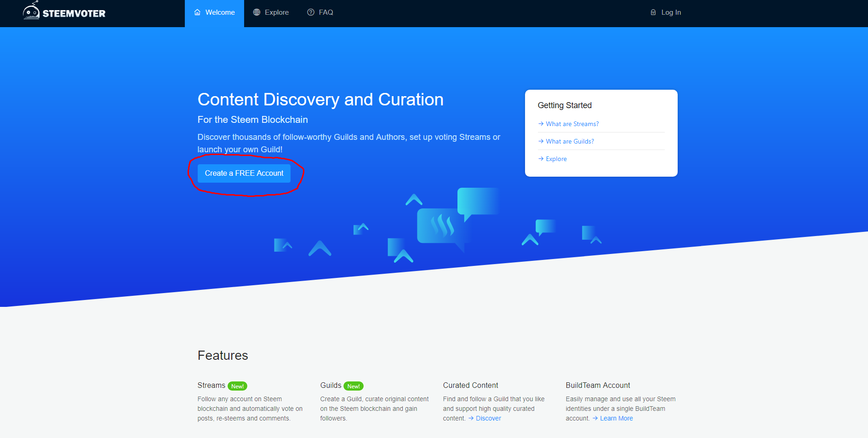Click the Features section heading
The width and height of the screenshot is (868, 438).
pos(223,355)
